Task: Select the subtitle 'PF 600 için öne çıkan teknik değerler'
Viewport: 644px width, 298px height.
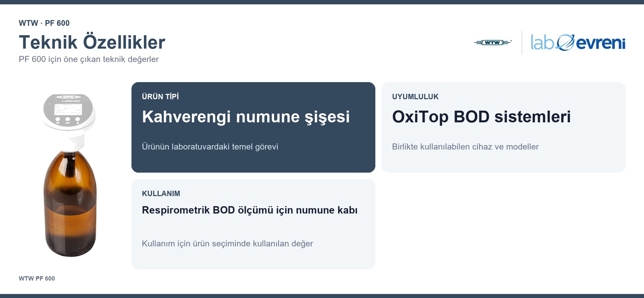Action: coord(89,59)
